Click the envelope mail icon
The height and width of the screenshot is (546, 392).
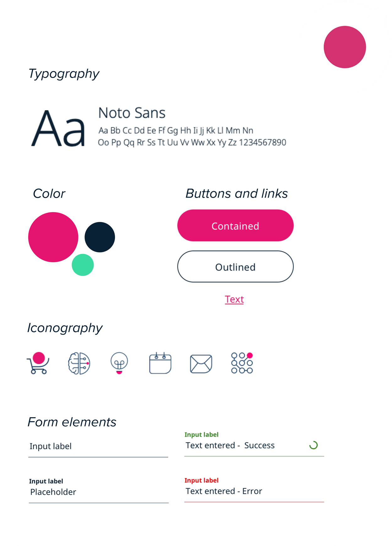201,364
